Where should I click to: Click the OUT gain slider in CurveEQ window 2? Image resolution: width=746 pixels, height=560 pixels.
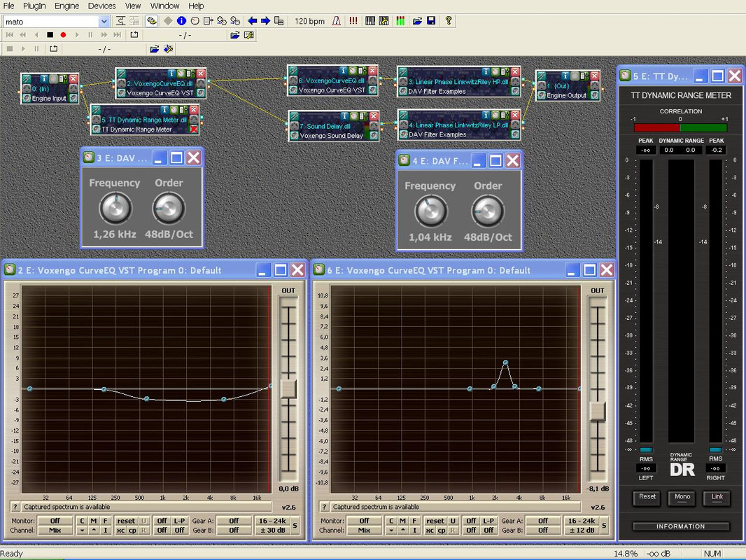tap(288, 388)
